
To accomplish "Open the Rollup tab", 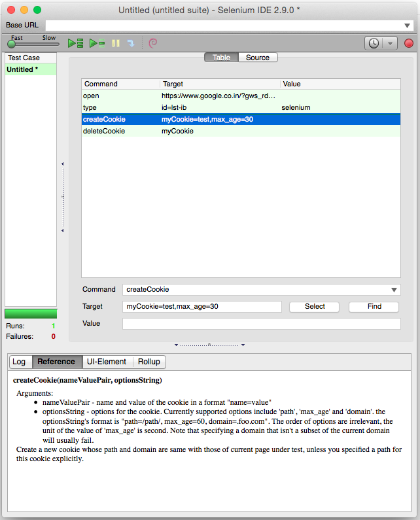I will pos(149,362).
